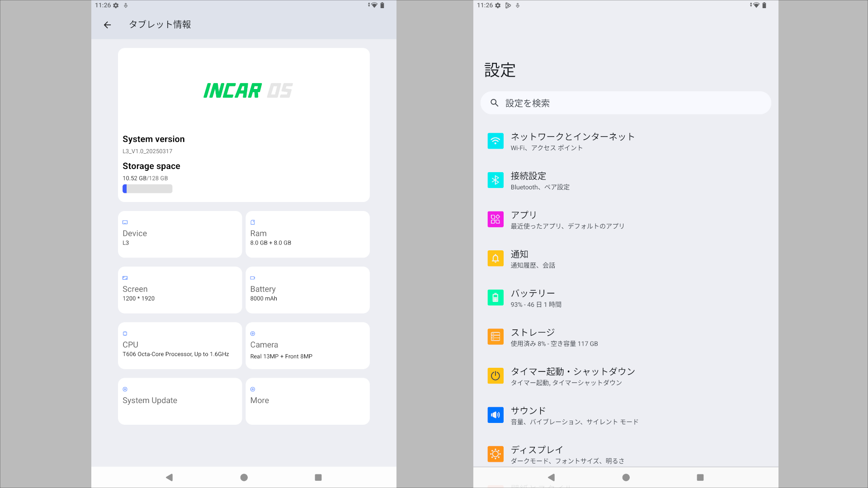Open the Camera info card
The width and height of the screenshot is (868, 488).
tap(307, 346)
